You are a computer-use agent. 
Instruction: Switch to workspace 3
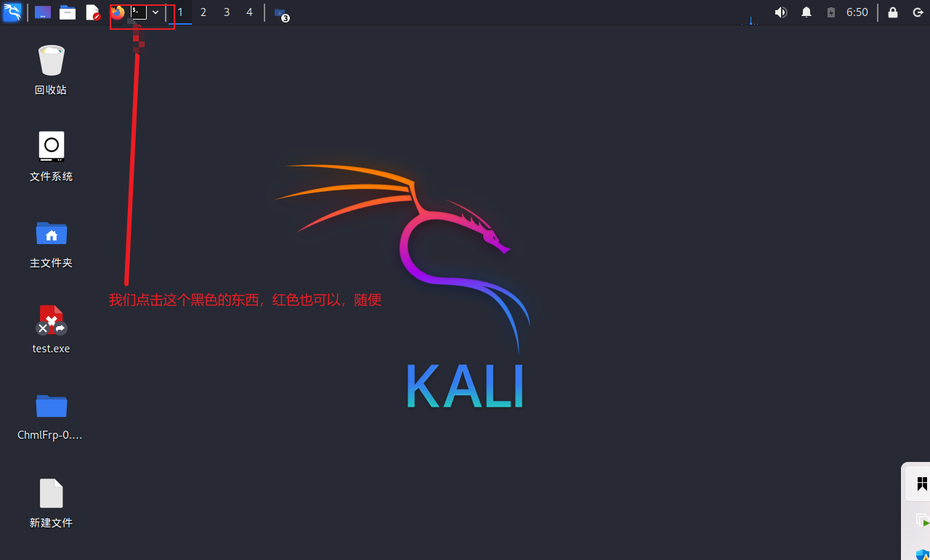click(x=227, y=12)
